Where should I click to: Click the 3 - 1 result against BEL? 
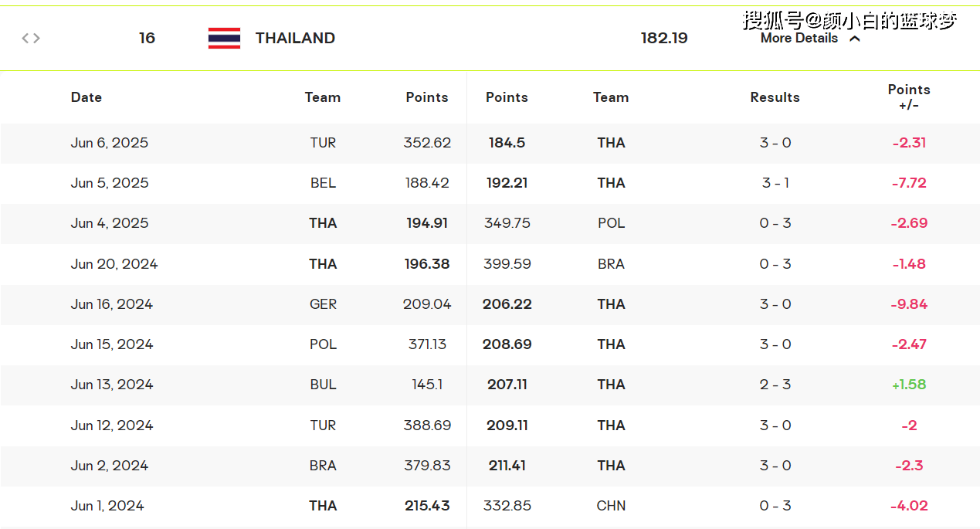(775, 183)
